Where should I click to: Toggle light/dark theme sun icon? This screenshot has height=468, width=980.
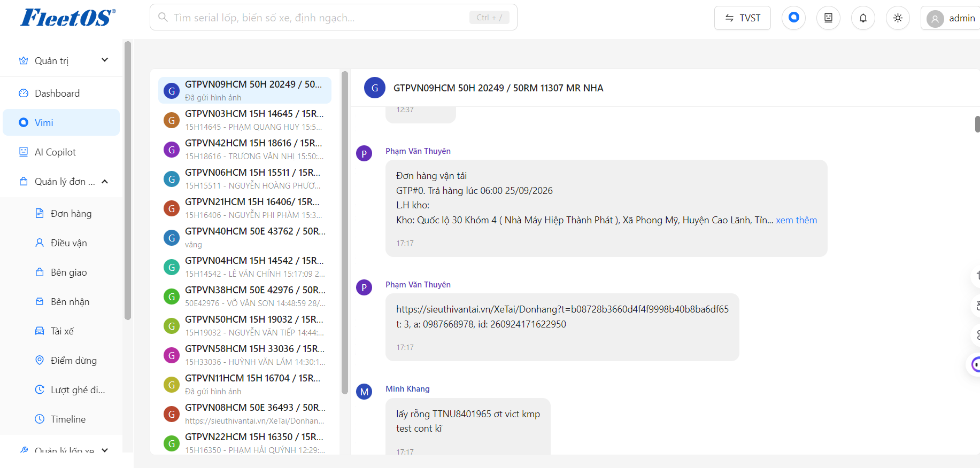898,18
